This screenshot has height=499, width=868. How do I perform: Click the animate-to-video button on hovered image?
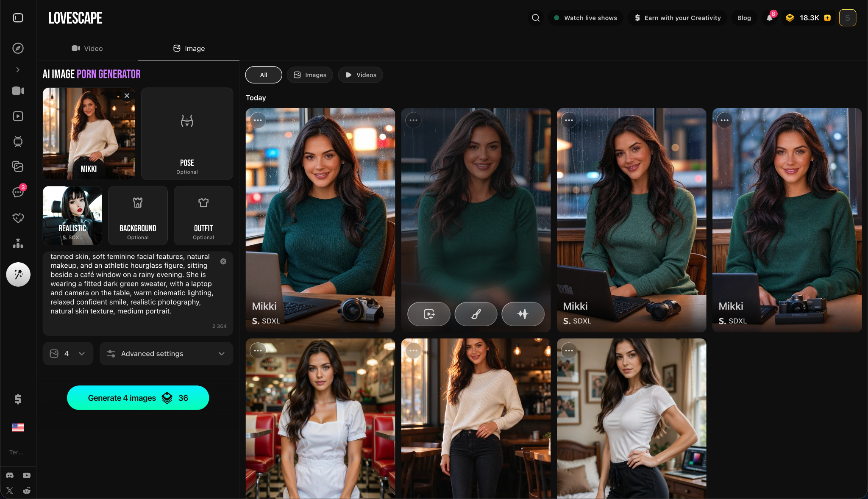[429, 314]
